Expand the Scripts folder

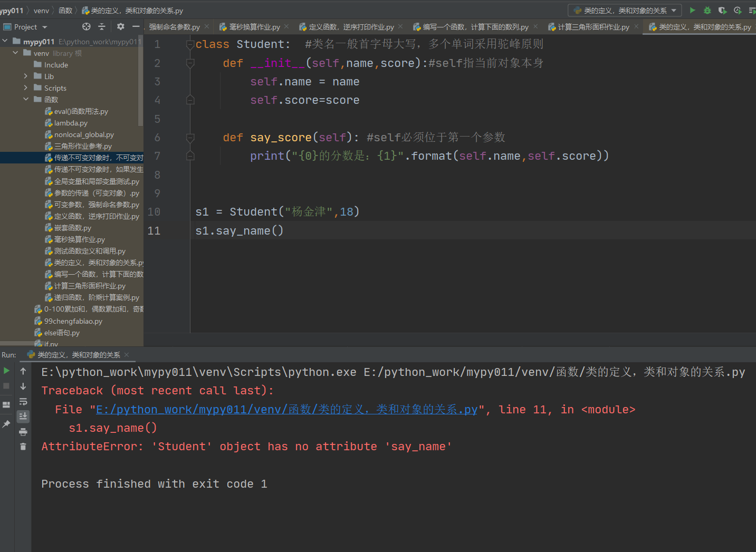pyautogui.click(x=26, y=88)
